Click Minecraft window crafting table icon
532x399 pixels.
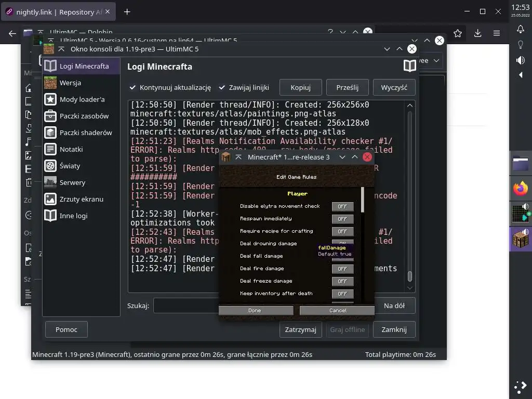tap(225, 157)
